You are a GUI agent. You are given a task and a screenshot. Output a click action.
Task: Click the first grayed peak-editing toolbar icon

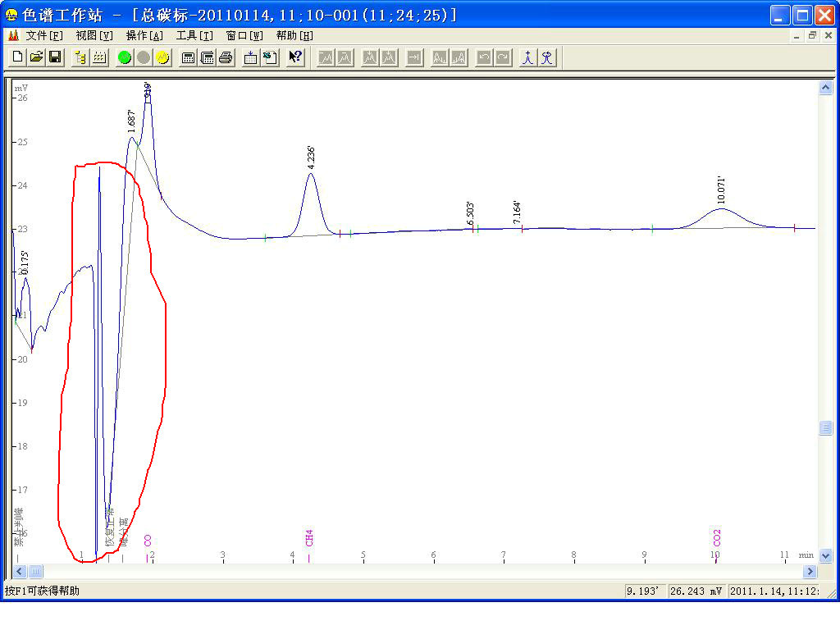click(x=326, y=57)
